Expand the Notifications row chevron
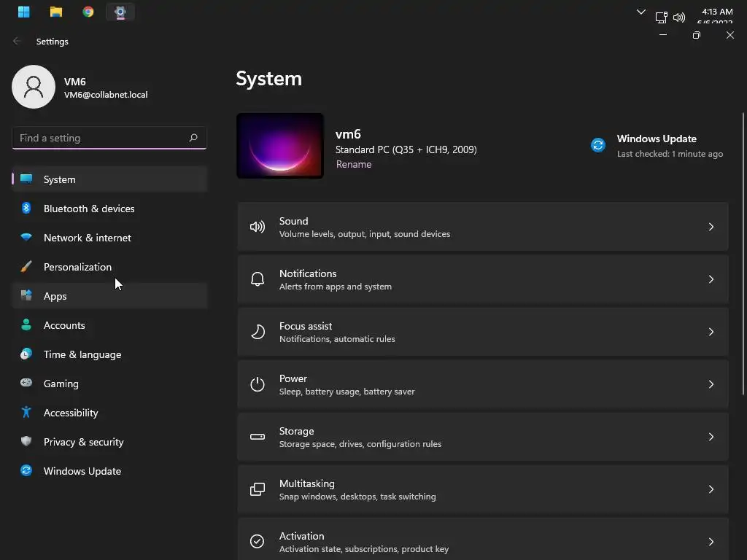The height and width of the screenshot is (560, 747). (x=711, y=279)
